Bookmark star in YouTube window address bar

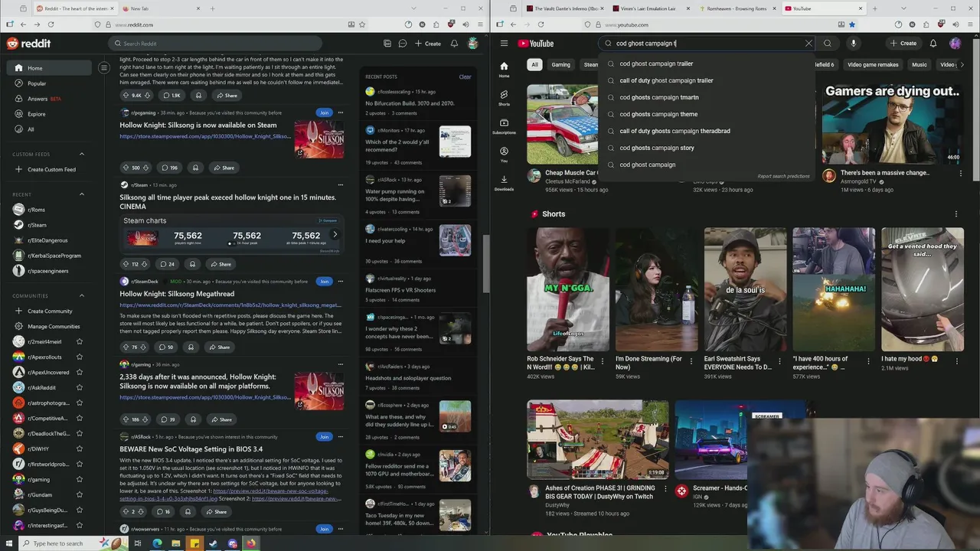851,24
